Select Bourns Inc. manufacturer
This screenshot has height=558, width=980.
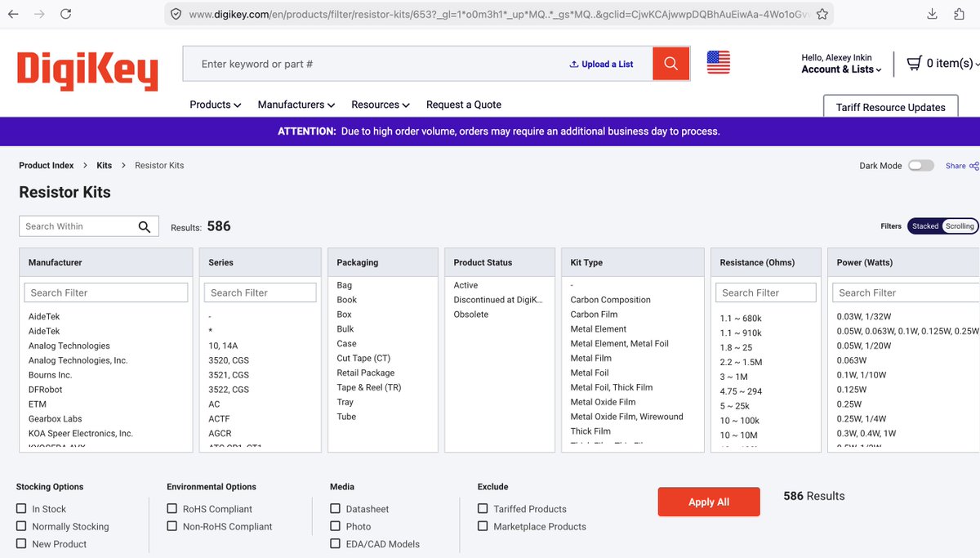(x=50, y=375)
